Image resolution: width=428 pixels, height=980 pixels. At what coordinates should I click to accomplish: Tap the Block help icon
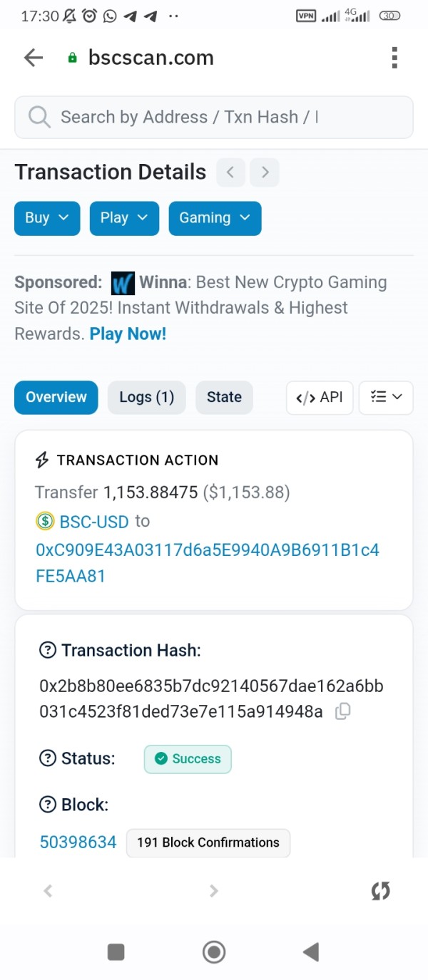click(x=48, y=805)
